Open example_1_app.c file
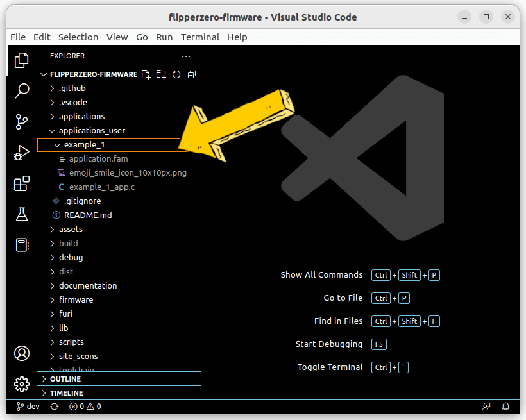The width and height of the screenshot is (526, 420). (x=101, y=187)
